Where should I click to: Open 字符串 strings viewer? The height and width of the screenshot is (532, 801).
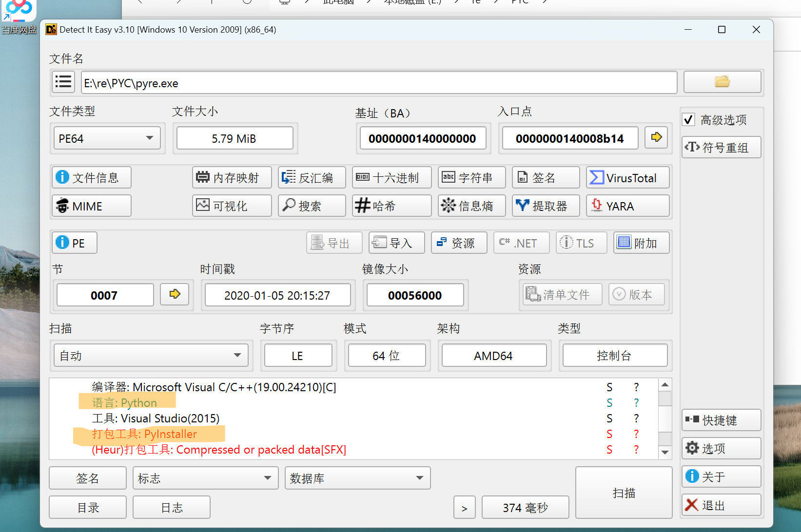[x=472, y=177]
